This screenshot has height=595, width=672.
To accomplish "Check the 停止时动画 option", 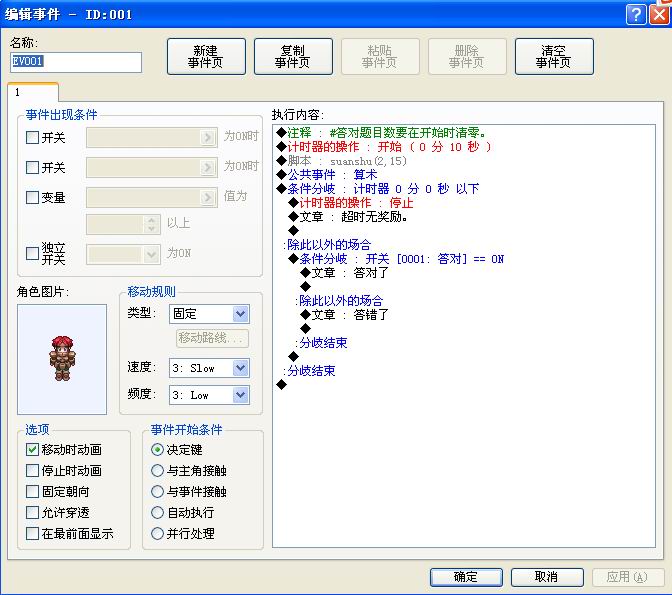I will [x=33, y=470].
